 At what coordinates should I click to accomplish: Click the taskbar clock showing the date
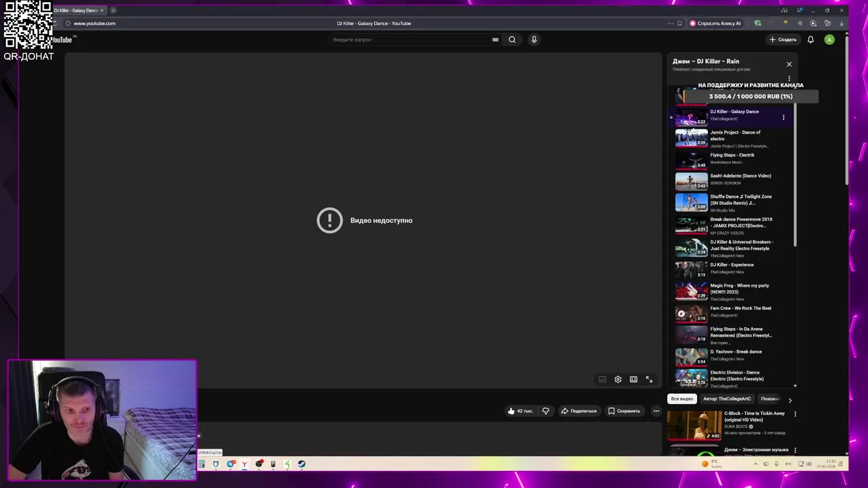[827, 464]
